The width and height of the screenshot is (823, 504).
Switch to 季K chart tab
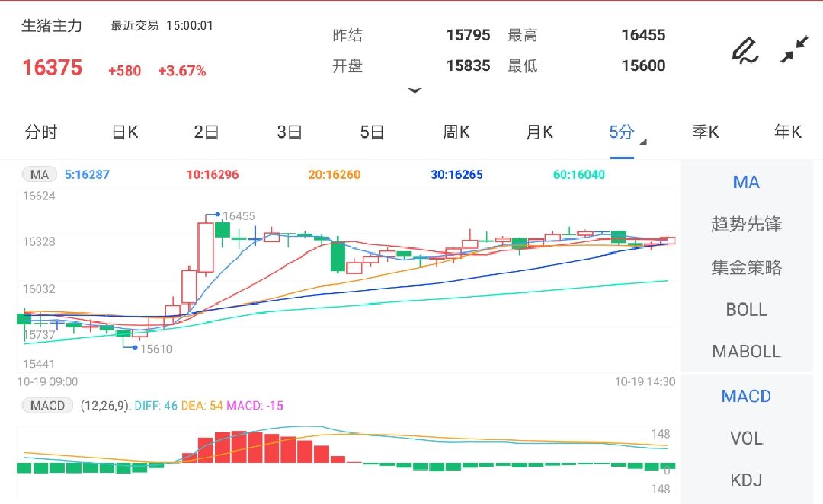point(705,132)
